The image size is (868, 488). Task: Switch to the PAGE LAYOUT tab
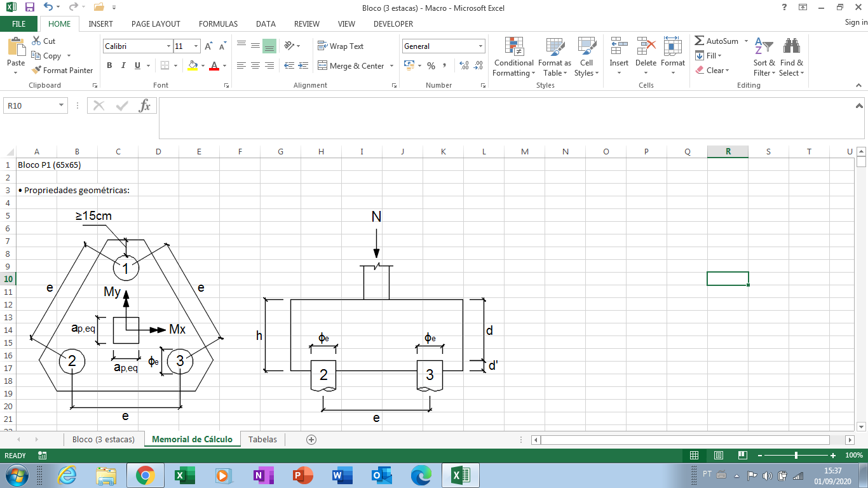156,24
